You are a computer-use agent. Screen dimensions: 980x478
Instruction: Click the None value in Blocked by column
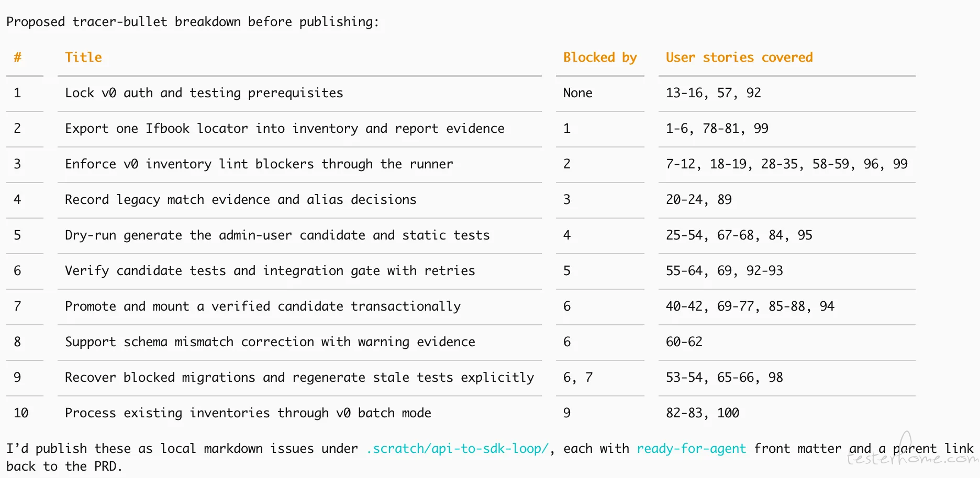[578, 93]
